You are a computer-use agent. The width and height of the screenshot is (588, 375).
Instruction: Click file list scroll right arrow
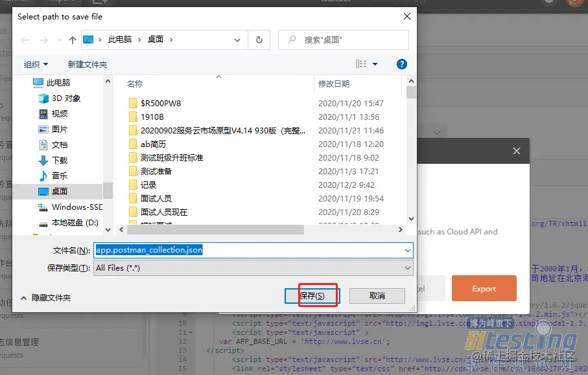pyautogui.click(x=400, y=230)
